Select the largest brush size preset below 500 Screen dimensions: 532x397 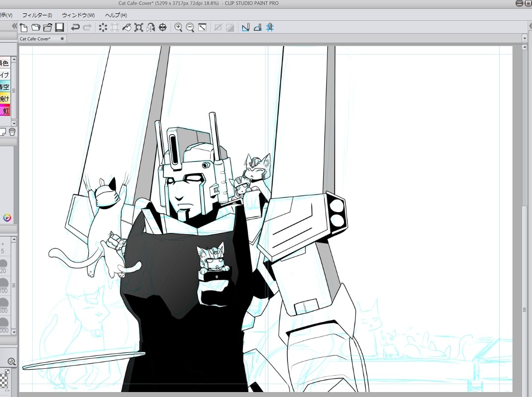(x=4, y=326)
